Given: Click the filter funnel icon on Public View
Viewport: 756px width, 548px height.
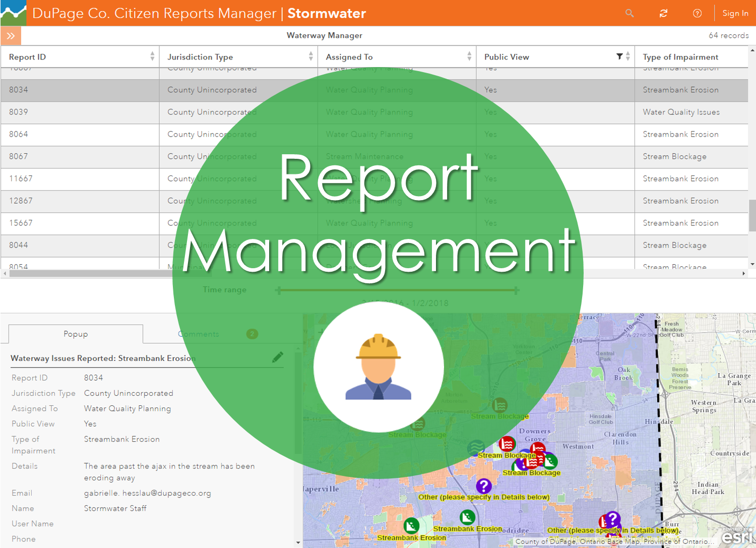Looking at the screenshot, I should tap(619, 56).
